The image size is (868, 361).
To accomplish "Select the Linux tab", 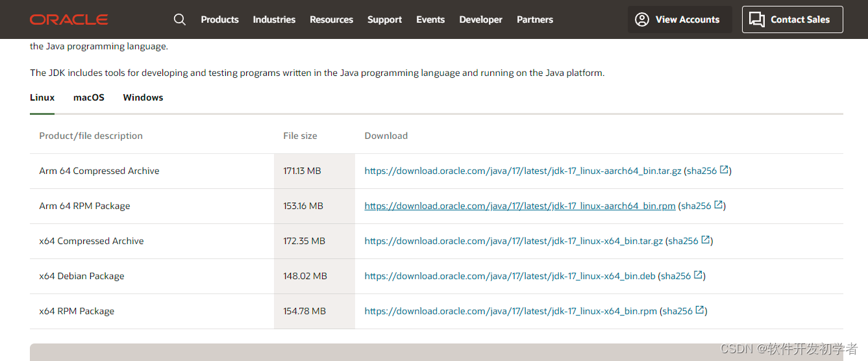I will pyautogui.click(x=42, y=97).
